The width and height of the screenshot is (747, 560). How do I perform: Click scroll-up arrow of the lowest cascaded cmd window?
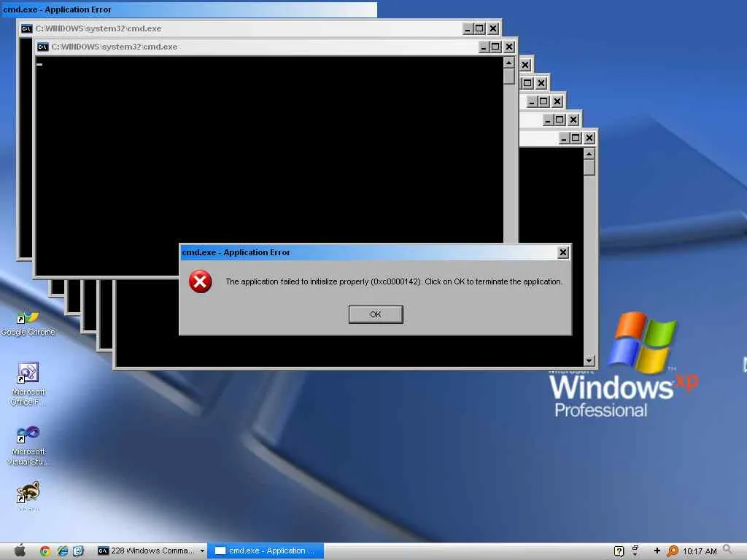pyautogui.click(x=589, y=154)
